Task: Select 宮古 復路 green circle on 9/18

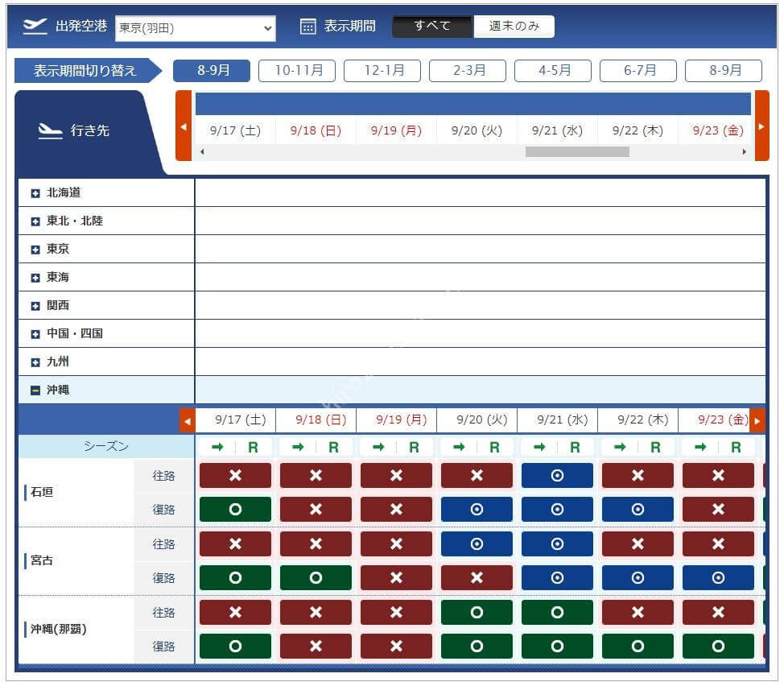Action: tap(316, 577)
